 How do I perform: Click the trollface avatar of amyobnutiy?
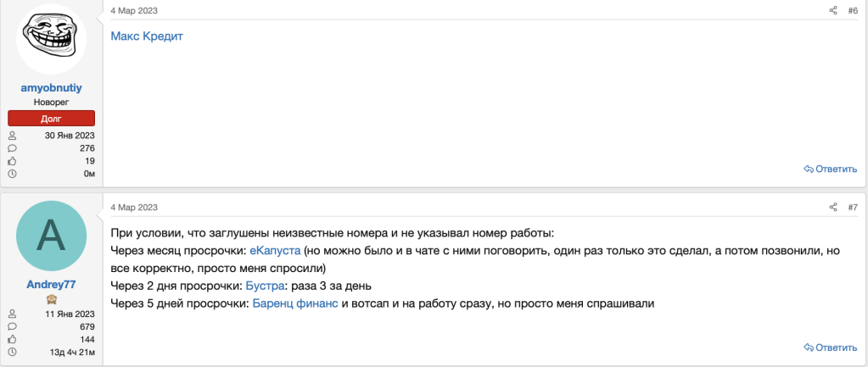point(52,39)
